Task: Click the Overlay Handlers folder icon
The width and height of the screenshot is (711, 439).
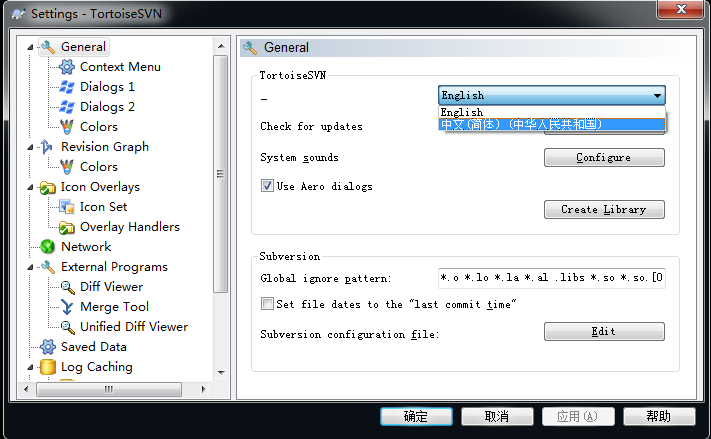Action: pyautogui.click(x=67, y=227)
